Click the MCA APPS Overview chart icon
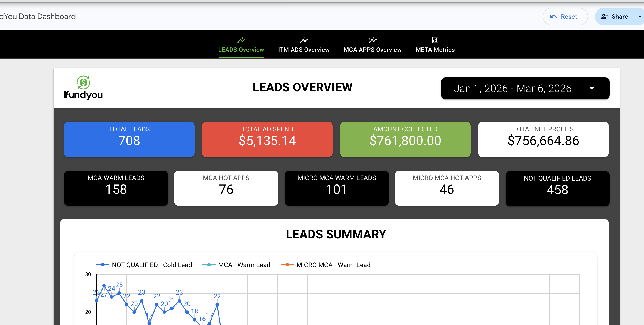 click(373, 40)
